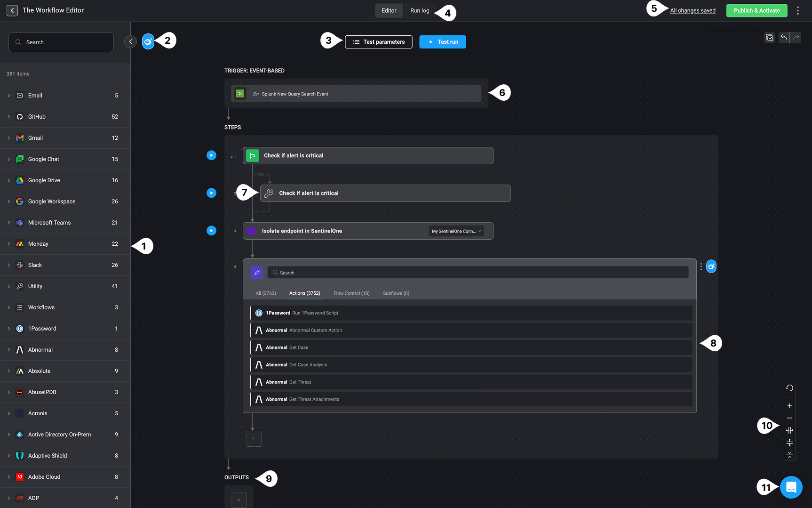Screen dimensions: 812x508
Task: Select the Flow Control (10) tab
Action: pos(351,293)
